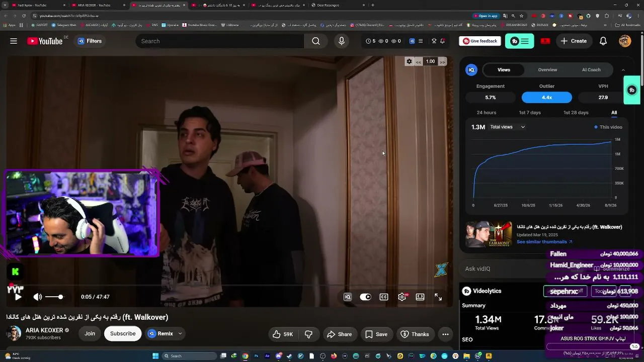Click the Thanks button
644x362 pixels.
click(x=415, y=334)
